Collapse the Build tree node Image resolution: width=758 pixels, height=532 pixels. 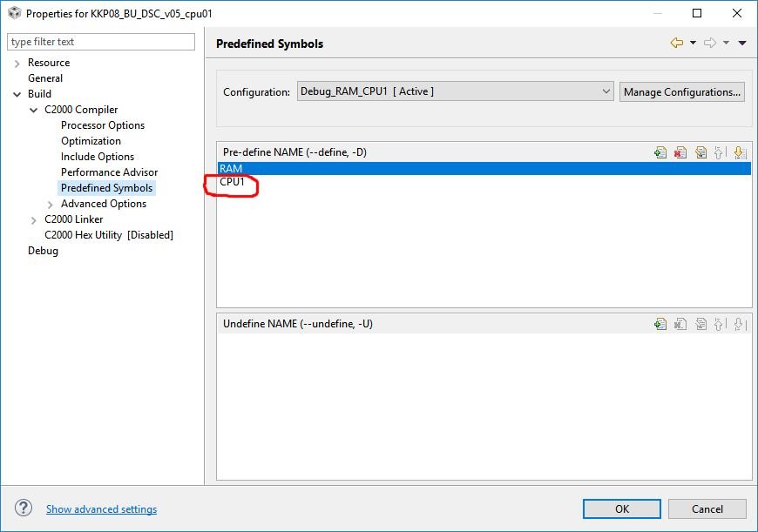[x=17, y=94]
